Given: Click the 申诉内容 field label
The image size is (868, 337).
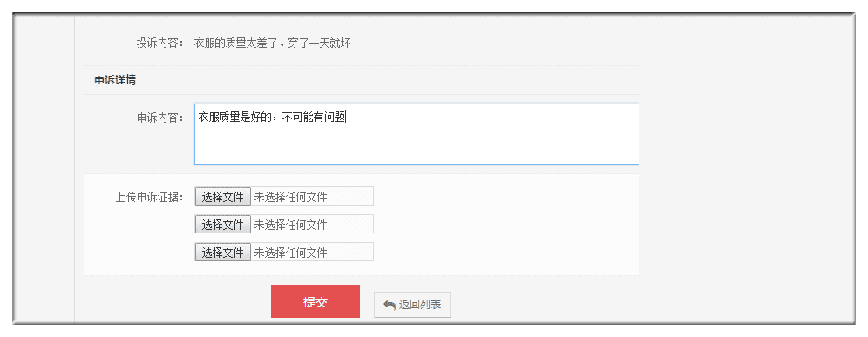Looking at the screenshot, I should pyautogui.click(x=160, y=118).
